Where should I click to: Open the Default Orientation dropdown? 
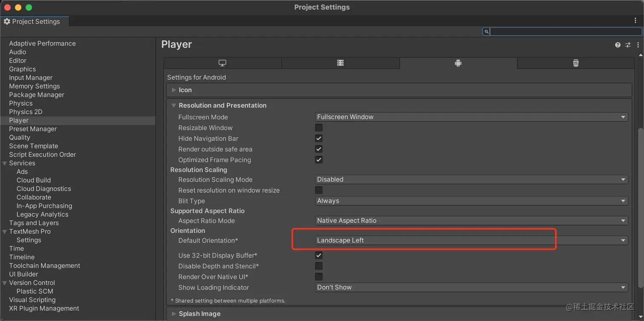click(x=471, y=240)
